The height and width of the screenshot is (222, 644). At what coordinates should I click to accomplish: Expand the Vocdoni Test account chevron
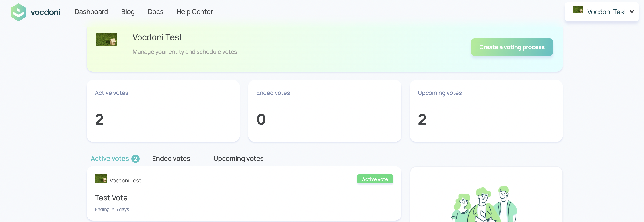coord(632,12)
